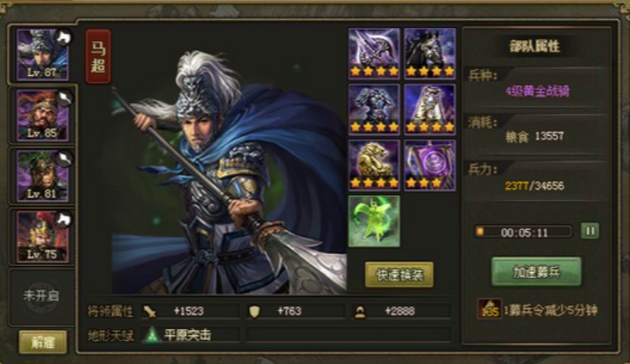Switch to the Lv. 81 general

(43, 176)
